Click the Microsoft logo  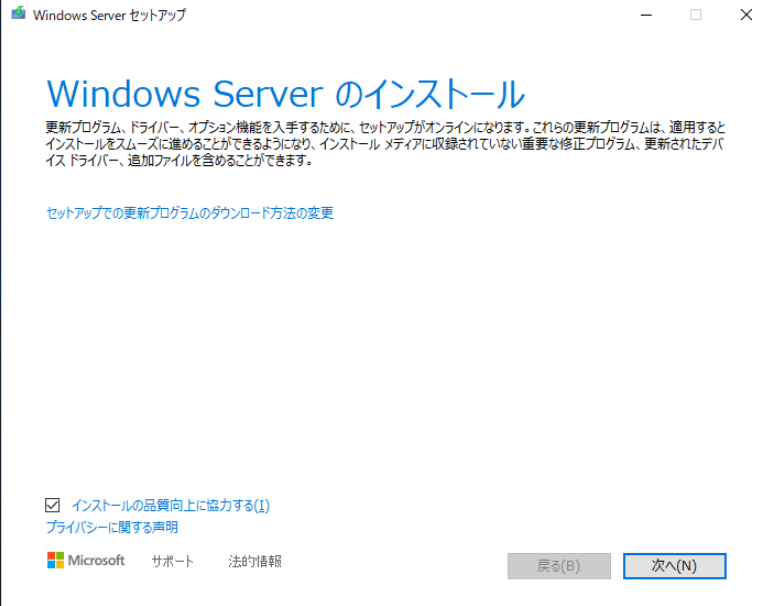86,560
